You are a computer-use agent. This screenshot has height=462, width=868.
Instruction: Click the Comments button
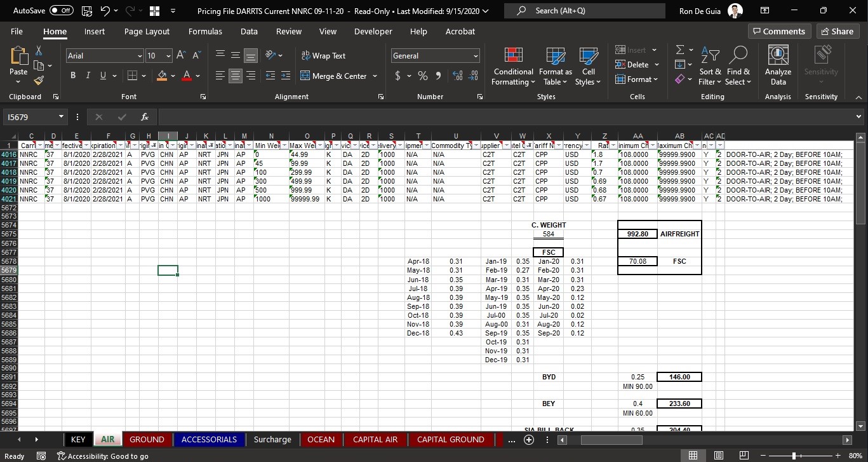pyautogui.click(x=778, y=31)
